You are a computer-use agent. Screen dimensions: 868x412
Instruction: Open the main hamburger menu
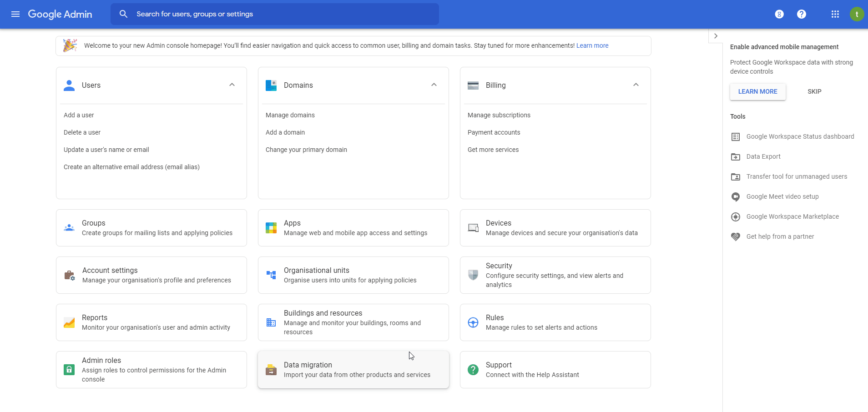coord(15,14)
